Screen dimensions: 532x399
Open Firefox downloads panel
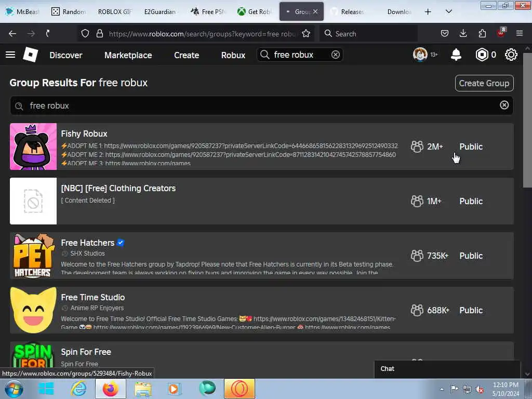click(463, 34)
